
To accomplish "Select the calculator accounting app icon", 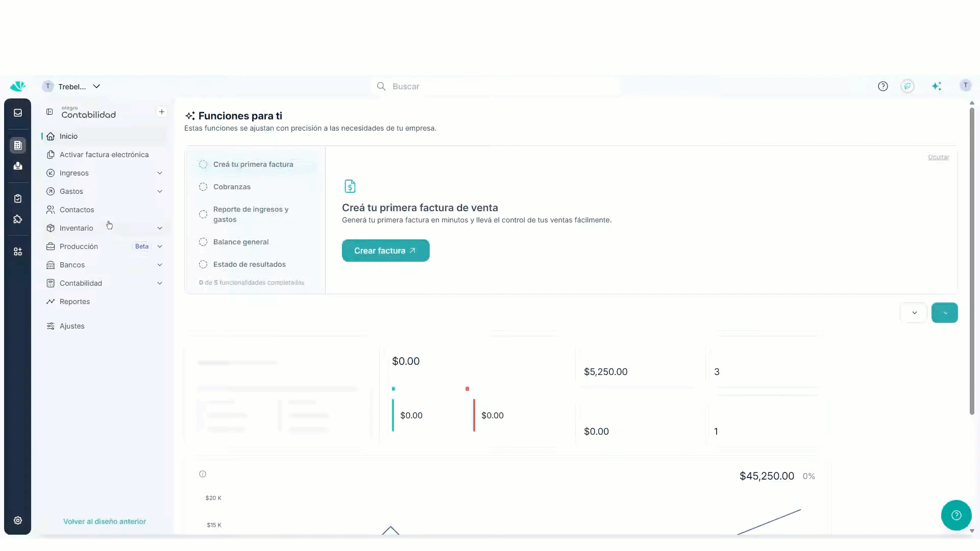I will (x=18, y=145).
